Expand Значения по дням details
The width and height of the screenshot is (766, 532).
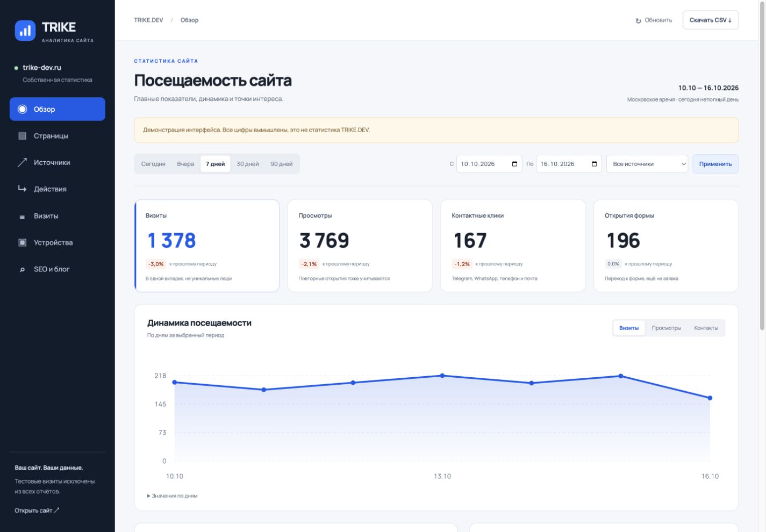tap(173, 496)
